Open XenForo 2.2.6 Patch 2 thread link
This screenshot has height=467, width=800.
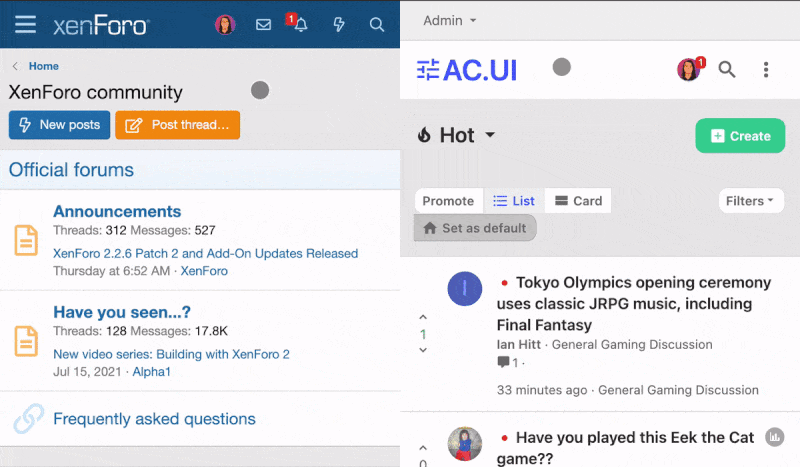pyautogui.click(x=206, y=253)
